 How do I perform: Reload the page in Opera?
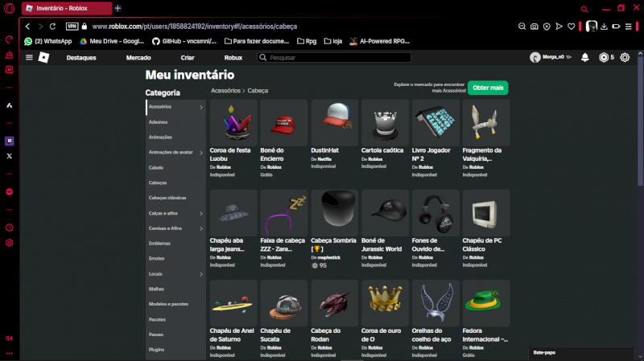coord(52,27)
